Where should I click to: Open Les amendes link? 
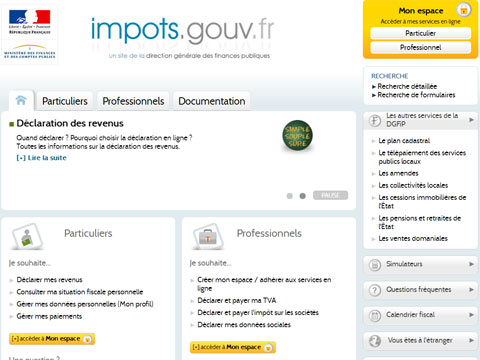pyautogui.click(x=398, y=173)
